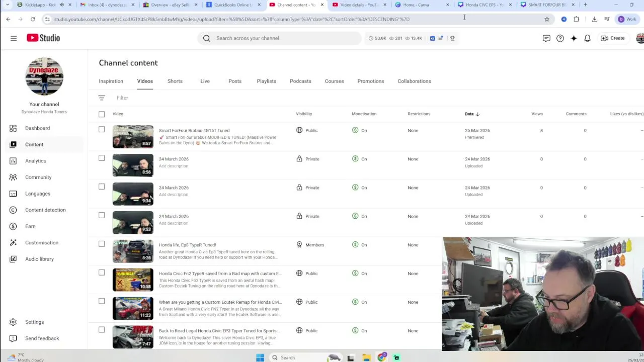Tick checkbox for Custom Ecutek Remap video
644x362 pixels.
[x=102, y=301]
